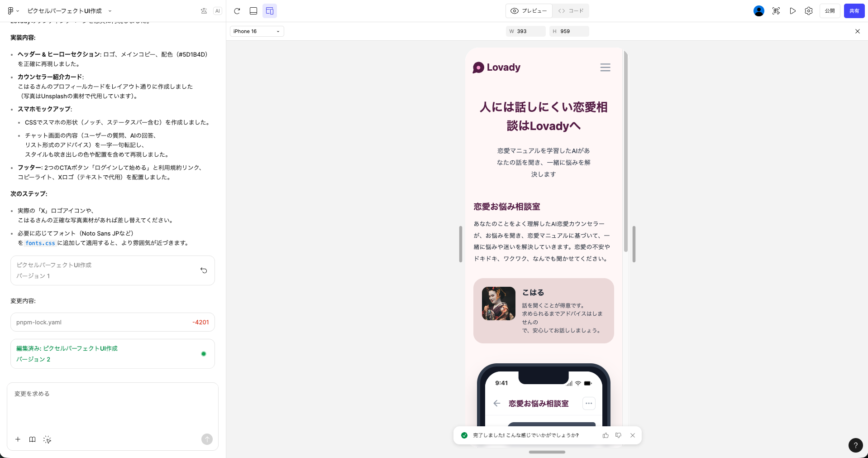Click the 共有 share button
The height and width of the screenshot is (458, 868).
[854, 11]
